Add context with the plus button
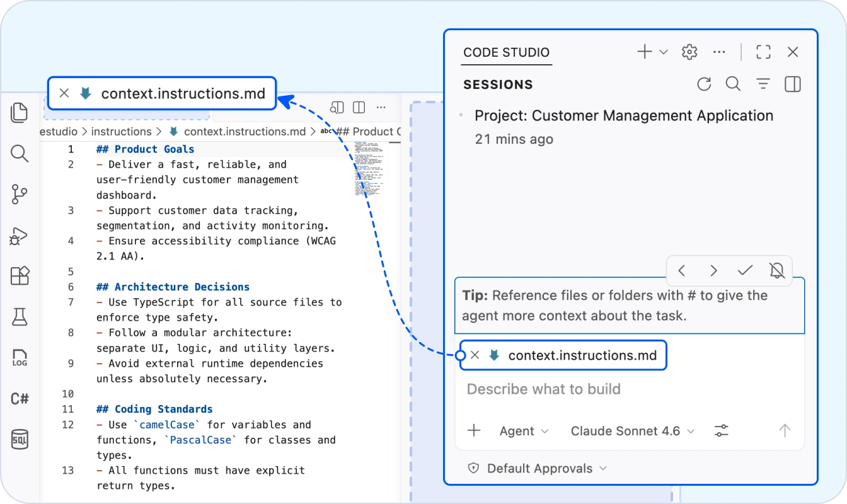The width and height of the screenshot is (847, 504). (x=474, y=431)
